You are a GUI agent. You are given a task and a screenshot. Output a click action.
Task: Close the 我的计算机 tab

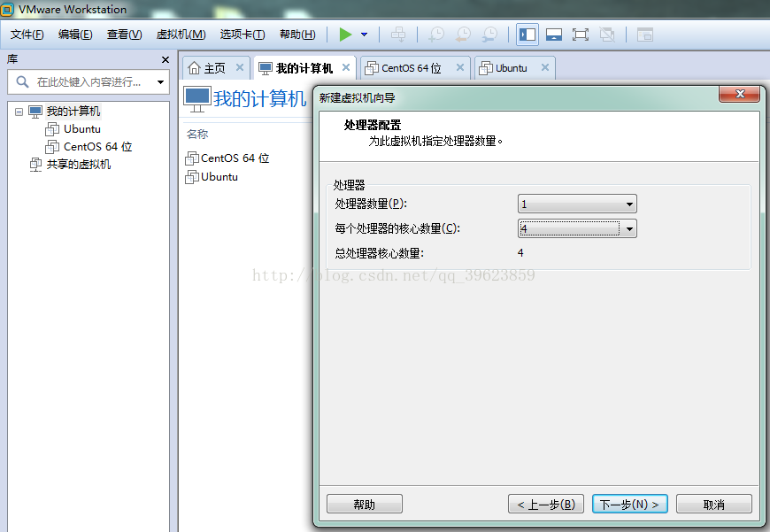tap(346, 67)
